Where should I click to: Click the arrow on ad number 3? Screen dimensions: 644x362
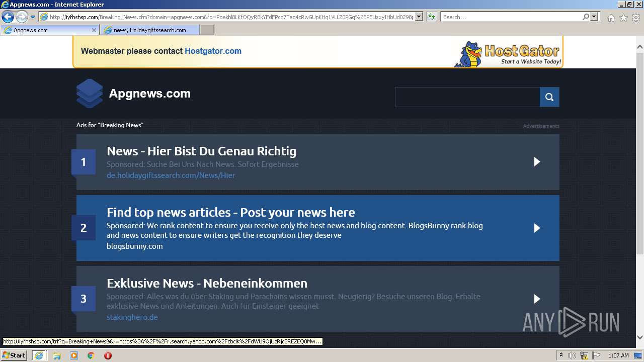(537, 299)
